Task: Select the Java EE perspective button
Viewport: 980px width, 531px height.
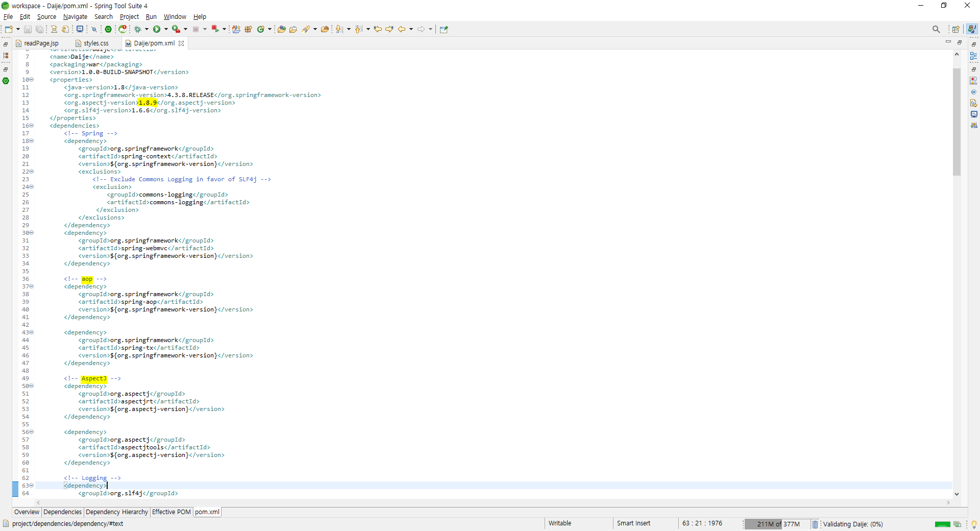Action: coord(972,29)
